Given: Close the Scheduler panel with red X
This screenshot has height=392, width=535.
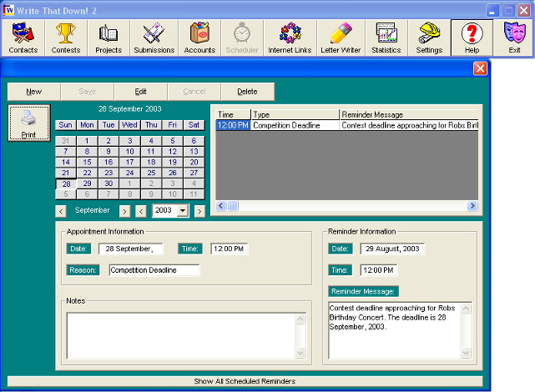Looking at the screenshot, I should coord(480,68).
